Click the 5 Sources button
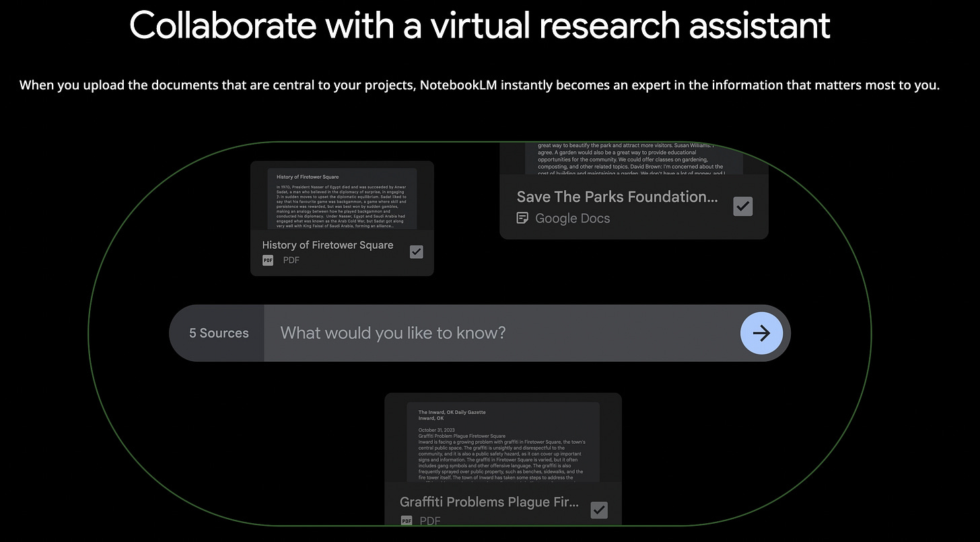The image size is (980, 542). 218,333
